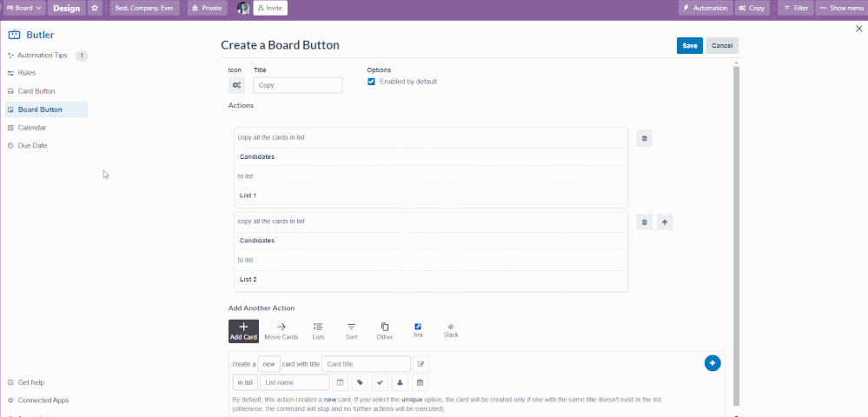Click the Copy board button in header
Viewport: 868px width, 417px height.
click(752, 9)
